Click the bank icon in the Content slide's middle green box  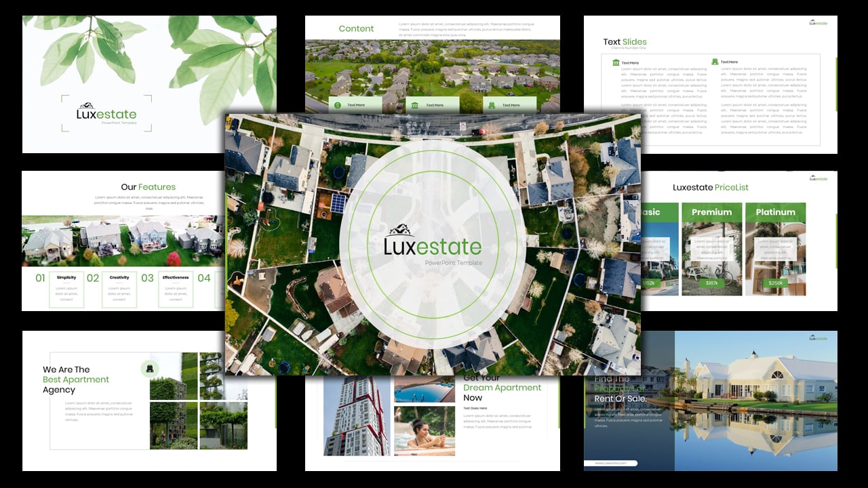tap(416, 105)
